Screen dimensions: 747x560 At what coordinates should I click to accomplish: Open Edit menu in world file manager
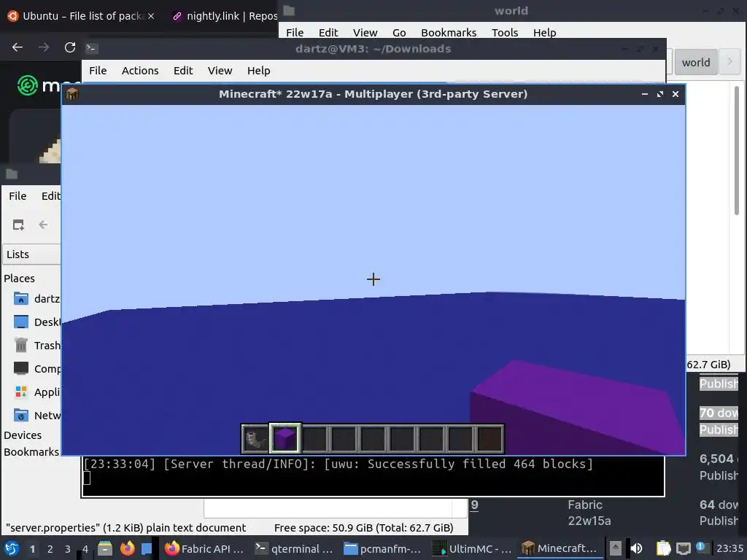click(328, 32)
